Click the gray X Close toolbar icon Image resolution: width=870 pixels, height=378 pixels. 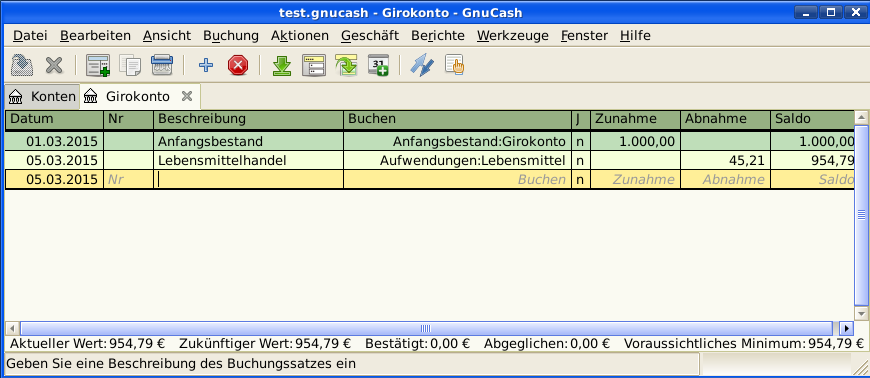[54, 65]
